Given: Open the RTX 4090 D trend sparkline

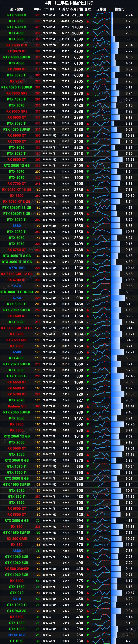Looking at the screenshot, I should 101,27.
